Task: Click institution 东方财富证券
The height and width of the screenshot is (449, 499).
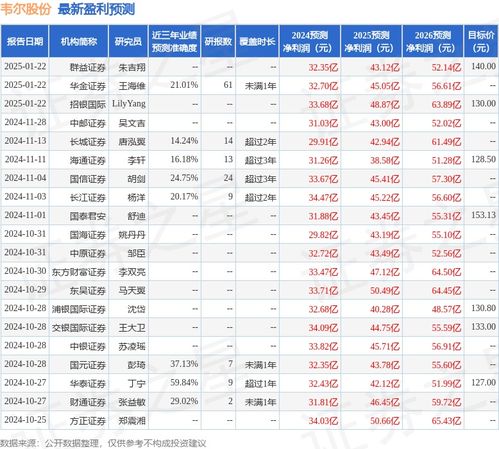Action: pyautogui.click(x=79, y=272)
